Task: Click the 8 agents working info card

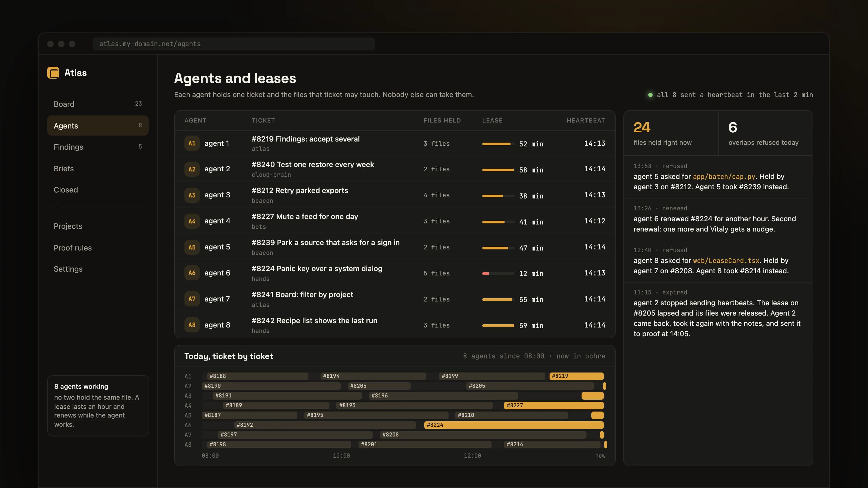Action: 98,406
